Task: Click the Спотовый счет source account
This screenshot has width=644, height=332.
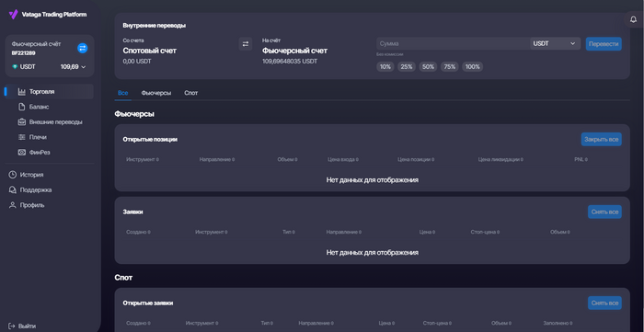Action: pos(149,51)
